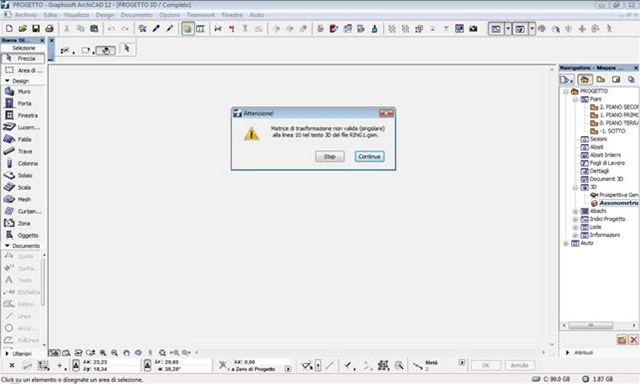This screenshot has height=384, width=640.
Task: Click the Save floppy disk icon
Action: pyautogui.click(x=36, y=29)
